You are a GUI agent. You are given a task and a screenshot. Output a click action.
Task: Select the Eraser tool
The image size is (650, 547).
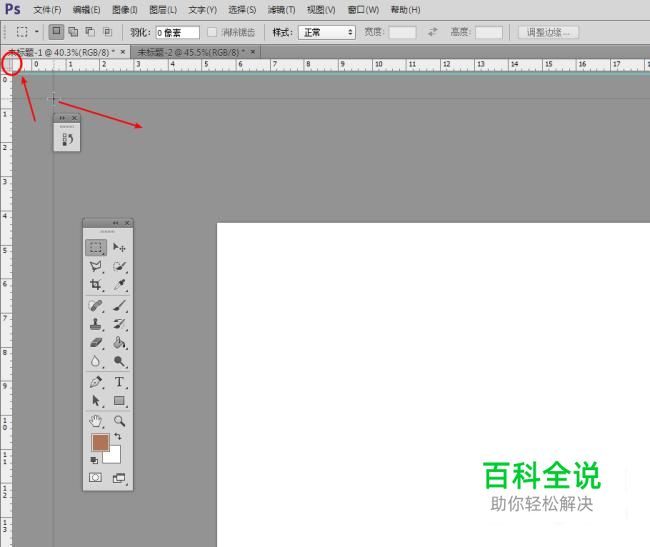96,343
